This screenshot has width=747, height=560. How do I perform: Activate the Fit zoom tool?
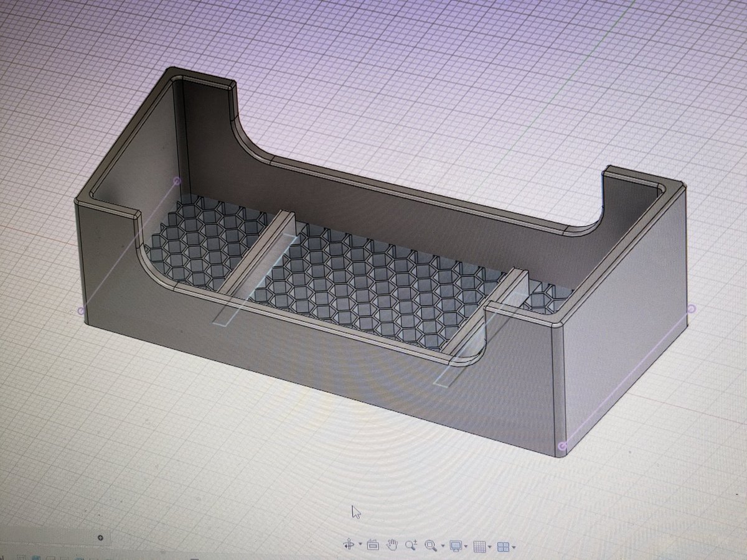tap(430, 546)
